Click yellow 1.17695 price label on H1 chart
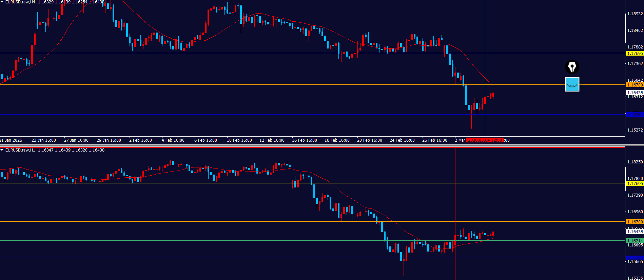The image size is (644, 280). pos(635,184)
